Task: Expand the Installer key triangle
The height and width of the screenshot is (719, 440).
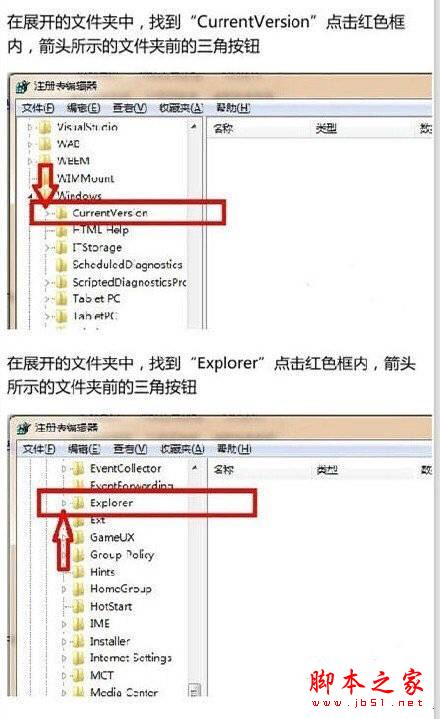Action: point(64,641)
